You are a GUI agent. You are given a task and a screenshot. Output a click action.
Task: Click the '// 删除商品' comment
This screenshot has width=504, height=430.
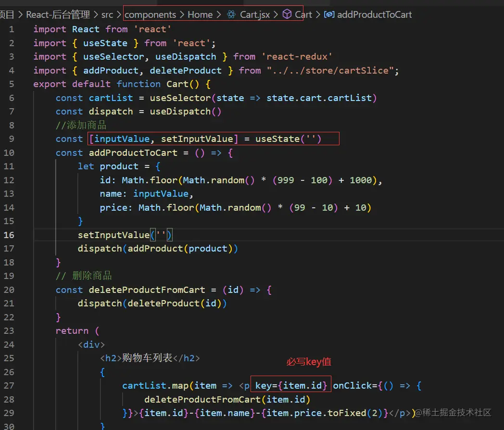click(x=84, y=276)
